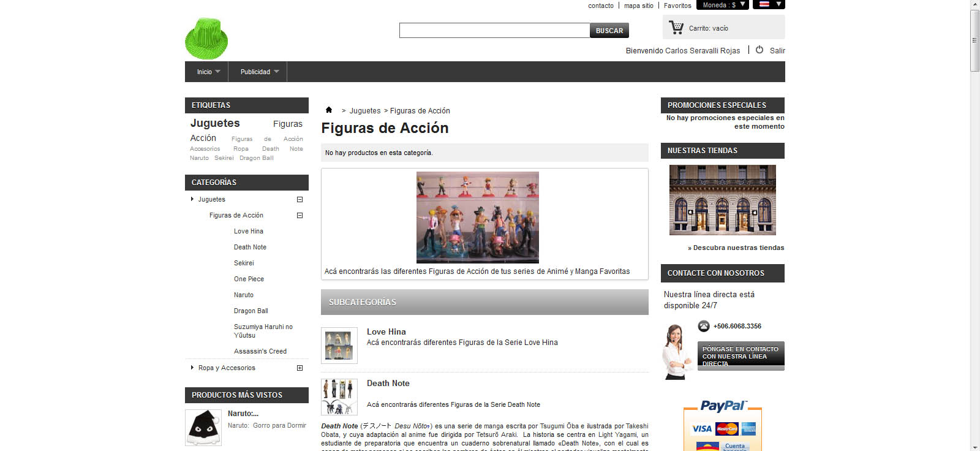Open the Death Note subcategory title
This screenshot has height=451, width=980.
[388, 383]
